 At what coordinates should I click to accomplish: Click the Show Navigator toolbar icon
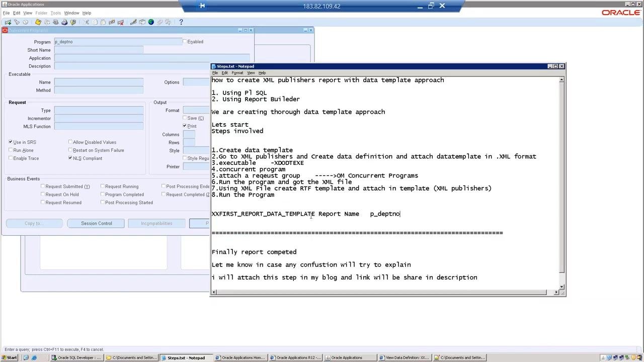coord(25,22)
